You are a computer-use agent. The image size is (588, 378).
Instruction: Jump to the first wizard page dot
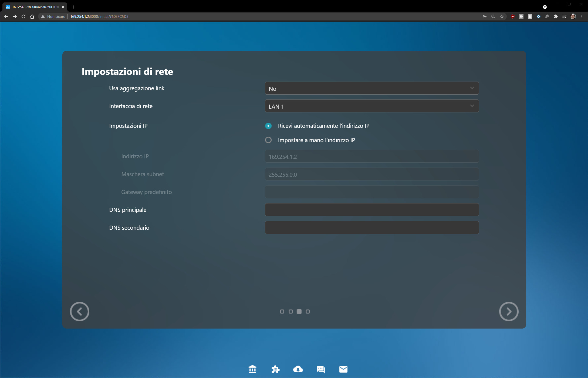click(x=282, y=312)
